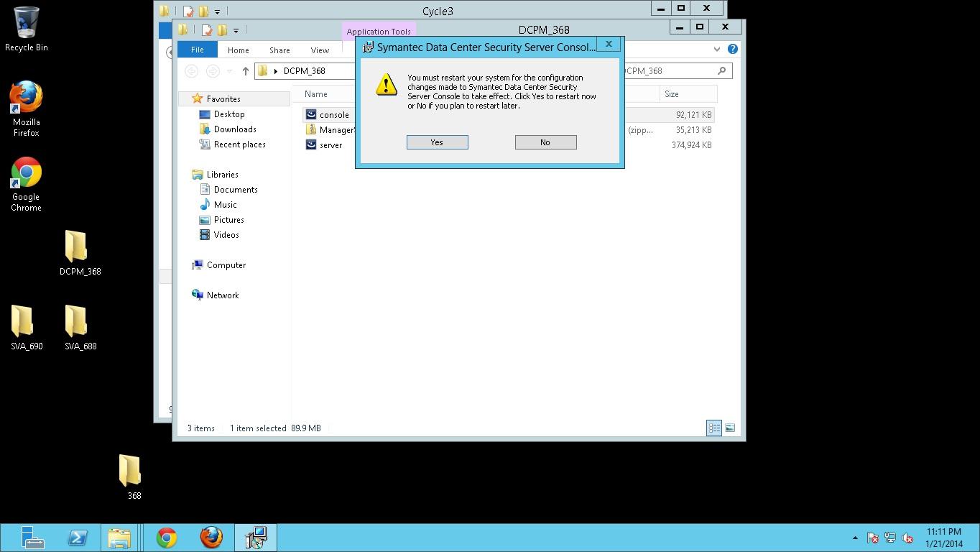The height and width of the screenshot is (552, 980).
Task: Switch to Details view layout
Action: click(714, 428)
